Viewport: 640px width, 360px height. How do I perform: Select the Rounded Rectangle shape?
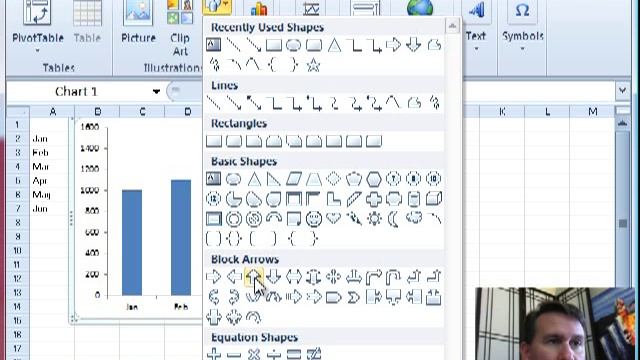tap(234, 141)
